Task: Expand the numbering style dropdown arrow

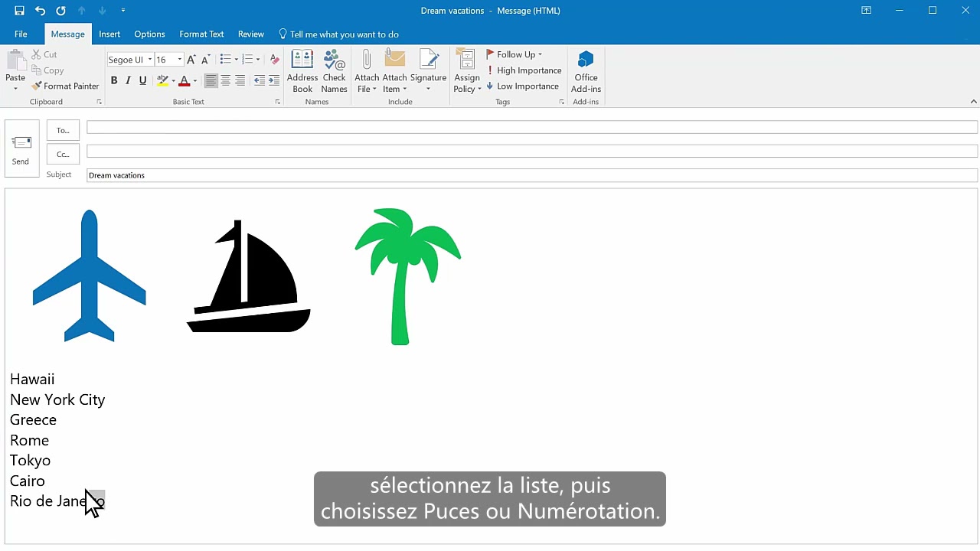Action: point(258,59)
